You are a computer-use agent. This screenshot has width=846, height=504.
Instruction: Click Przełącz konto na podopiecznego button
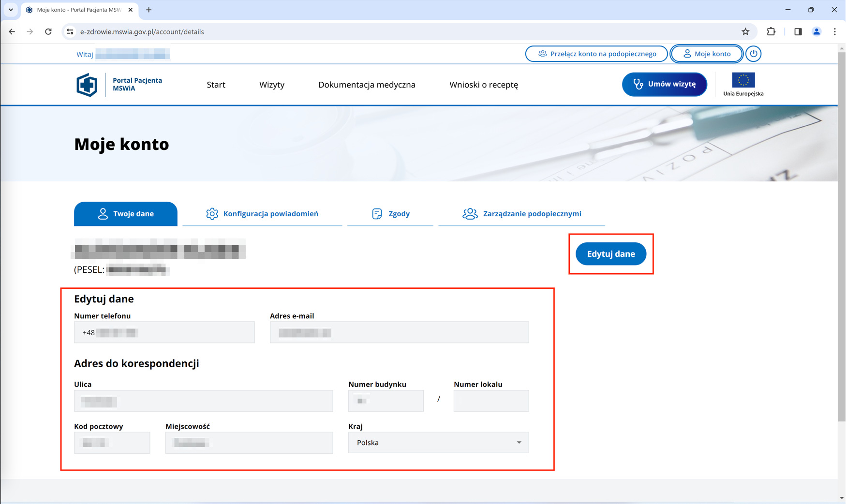tap(596, 54)
